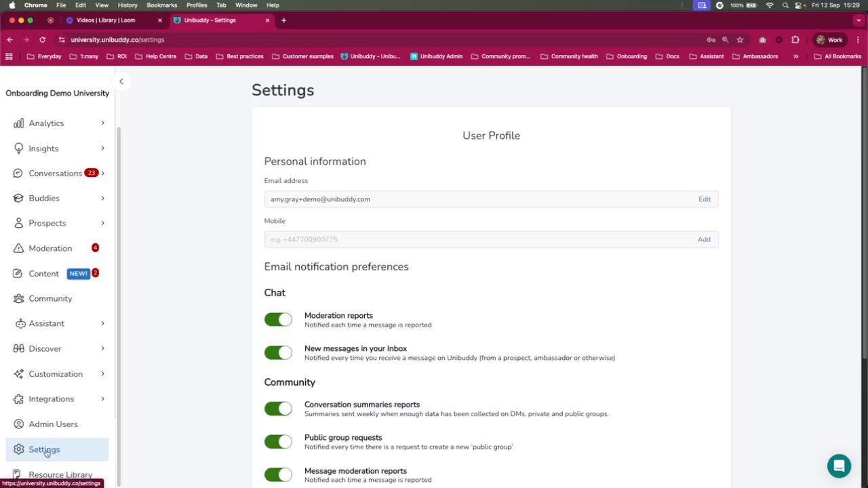Screen dimensions: 868x488
Task: Click the Insights lightbulb icon
Action: (19, 148)
